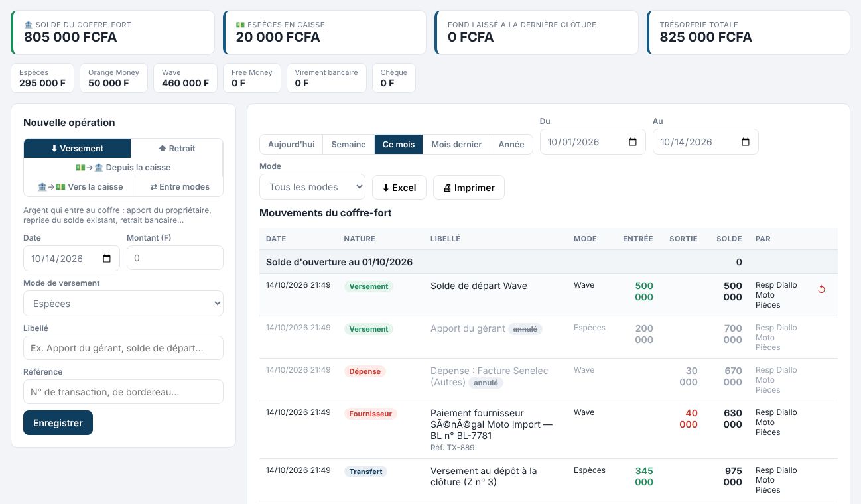This screenshot has height=504, width=861.
Task: Choose Entre modes transfer option
Action: point(180,187)
